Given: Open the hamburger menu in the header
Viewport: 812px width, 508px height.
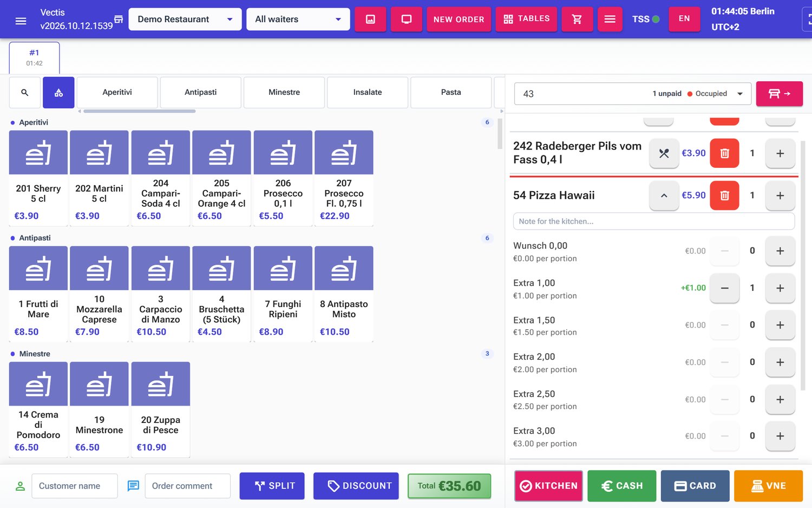Looking at the screenshot, I should point(21,21).
